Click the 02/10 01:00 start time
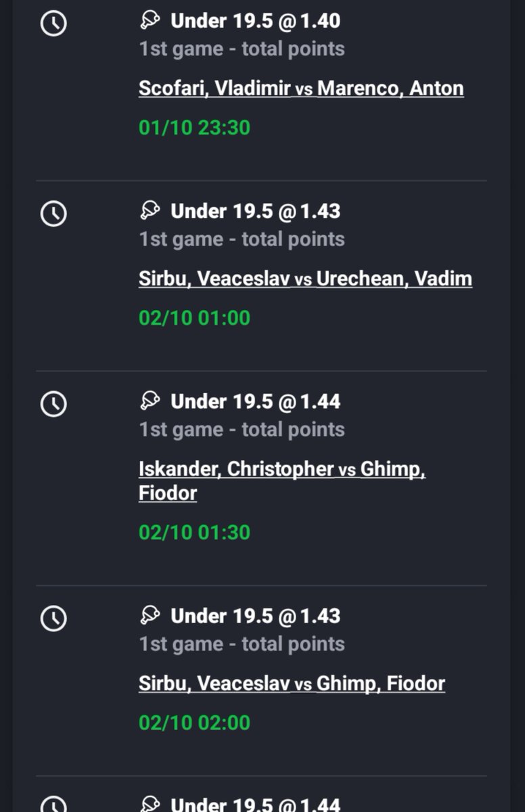Screen dimensions: 525x812 click(194, 318)
